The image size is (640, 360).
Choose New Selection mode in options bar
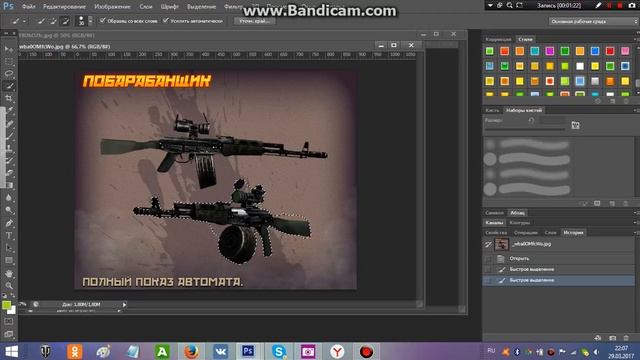tap(41, 21)
